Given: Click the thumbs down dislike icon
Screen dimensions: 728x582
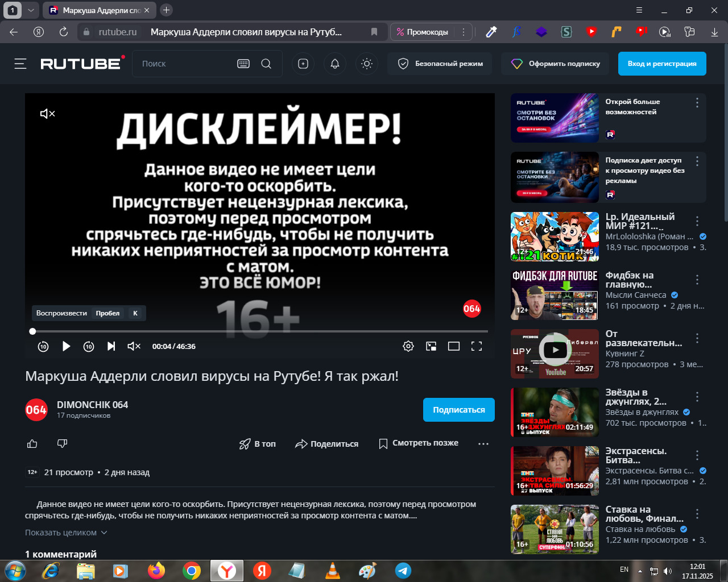Looking at the screenshot, I should tap(63, 443).
